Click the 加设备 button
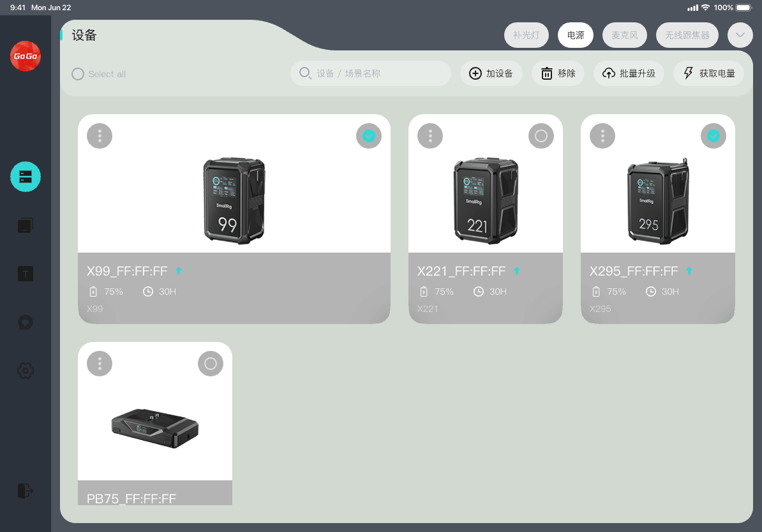Screen dimensions: 762x532 coord(491,73)
